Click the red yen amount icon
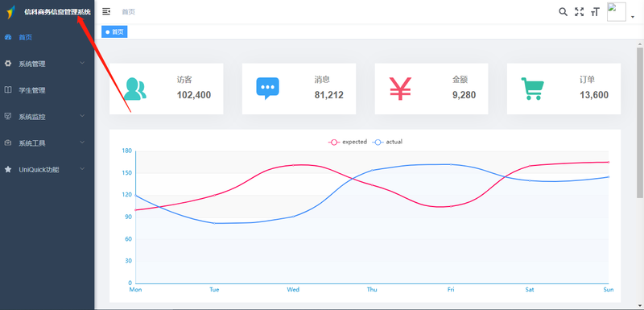The image size is (644, 310). pos(400,89)
